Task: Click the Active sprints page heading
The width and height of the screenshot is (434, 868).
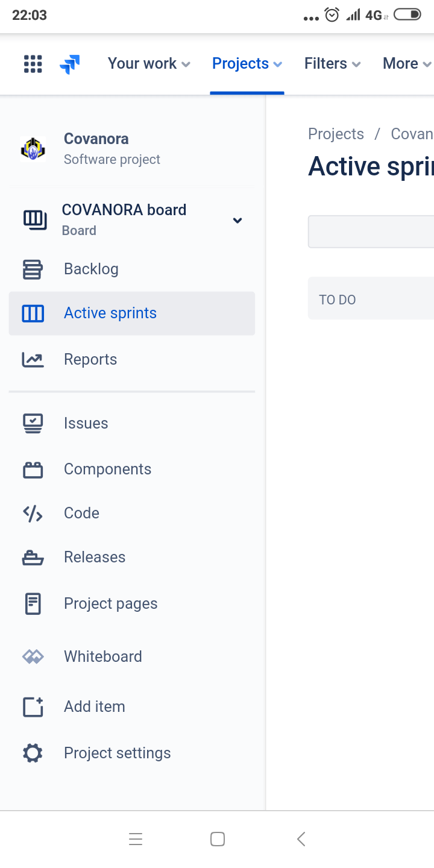Action: (x=371, y=166)
